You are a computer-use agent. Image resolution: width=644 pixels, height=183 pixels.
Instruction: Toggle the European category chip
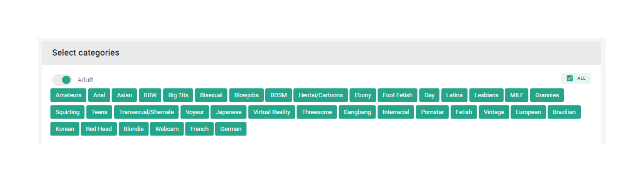click(528, 112)
